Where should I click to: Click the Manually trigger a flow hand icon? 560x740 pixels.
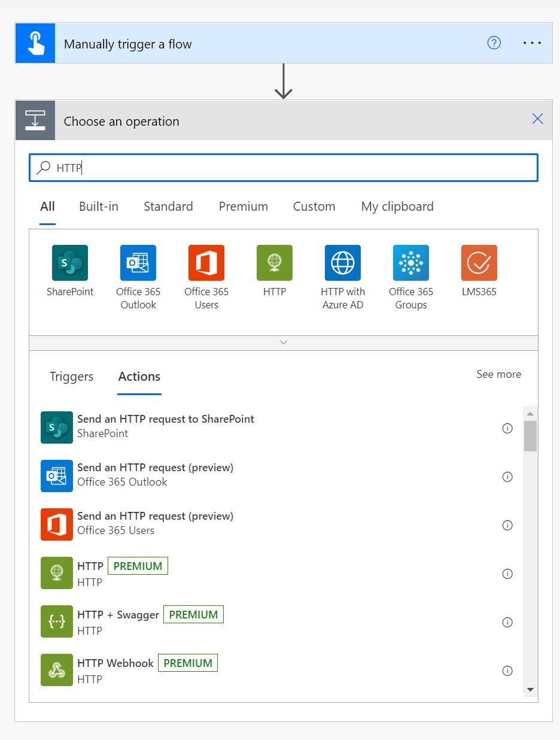(x=35, y=43)
